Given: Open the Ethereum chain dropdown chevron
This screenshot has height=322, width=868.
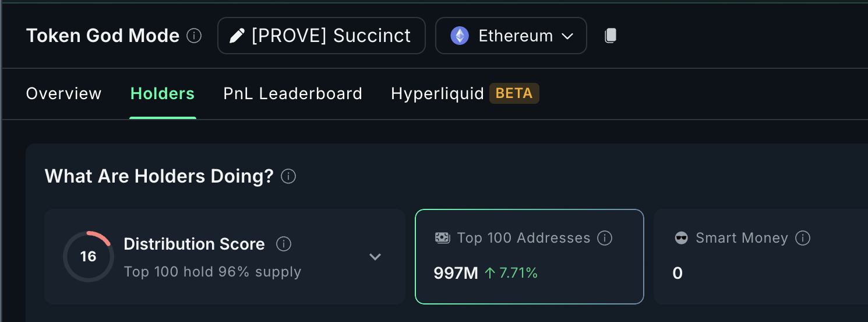Looking at the screenshot, I should (567, 36).
